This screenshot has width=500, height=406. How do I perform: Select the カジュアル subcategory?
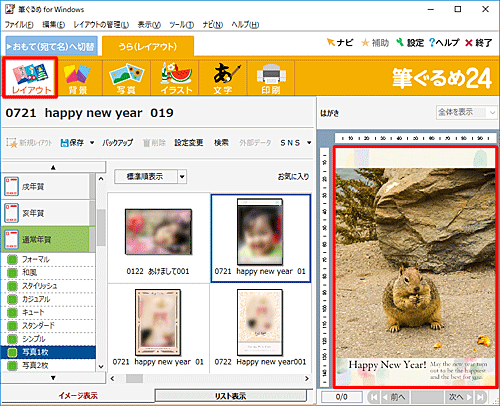pyautogui.click(x=48, y=299)
